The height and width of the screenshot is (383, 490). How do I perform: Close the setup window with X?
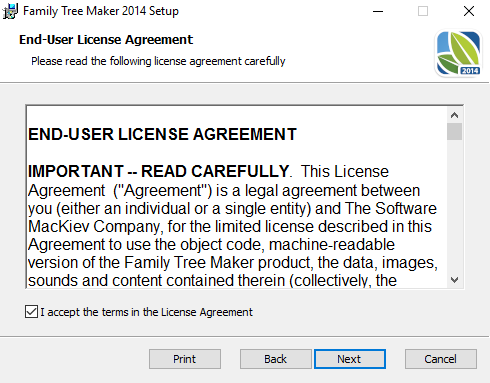click(469, 11)
